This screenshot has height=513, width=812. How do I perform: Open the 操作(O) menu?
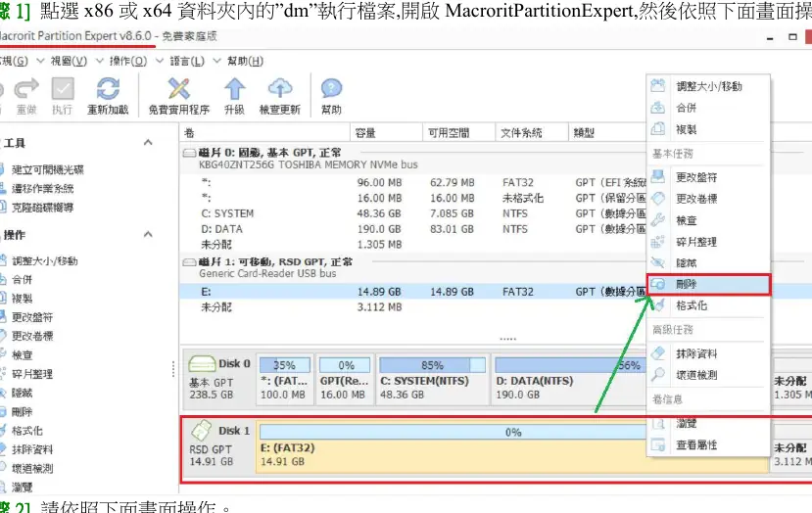coord(128,61)
